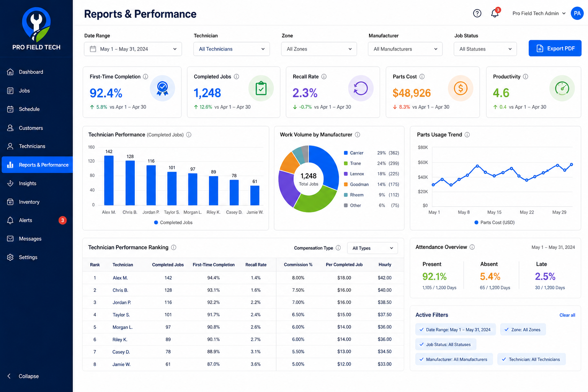Click the gauge icon in Productivity card
Screen dimensions: 588x392
tap(562, 88)
